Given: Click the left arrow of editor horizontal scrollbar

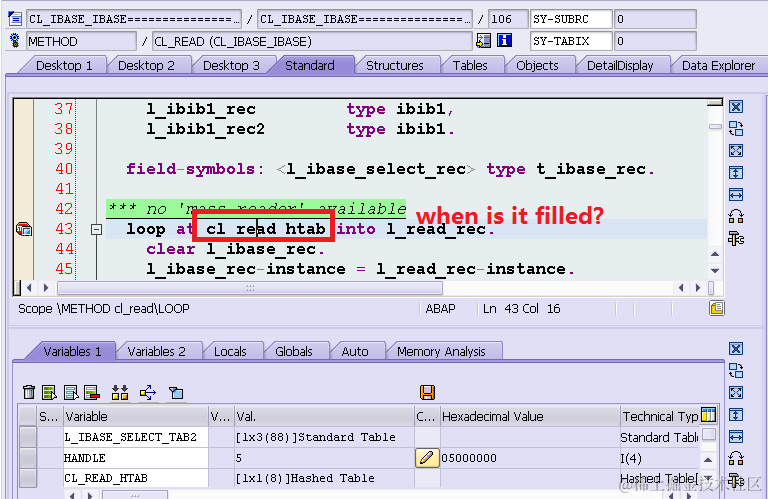Looking at the screenshot, I should (x=29, y=288).
